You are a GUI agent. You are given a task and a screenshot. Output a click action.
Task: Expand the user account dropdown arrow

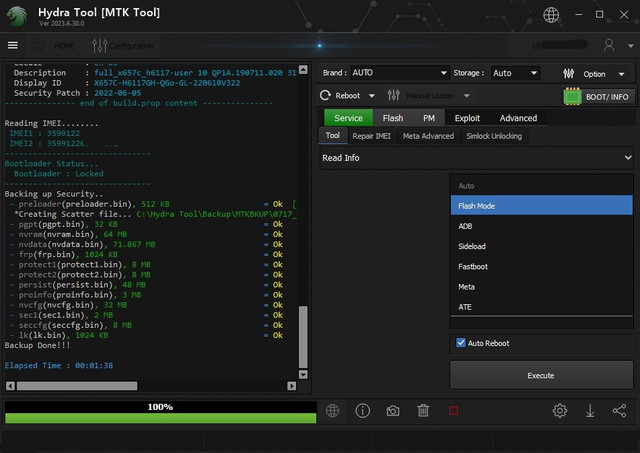pos(630,46)
